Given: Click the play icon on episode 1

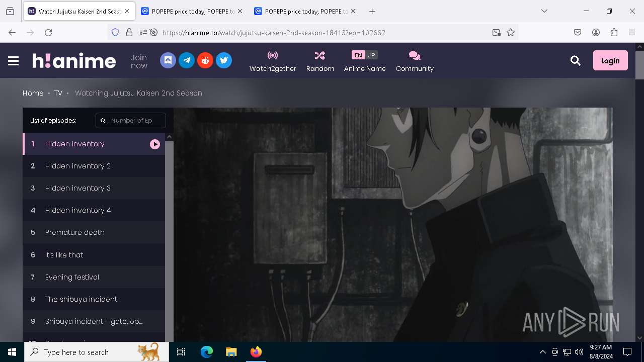Looking at the screenshot, I should click(x=155, y=144).
